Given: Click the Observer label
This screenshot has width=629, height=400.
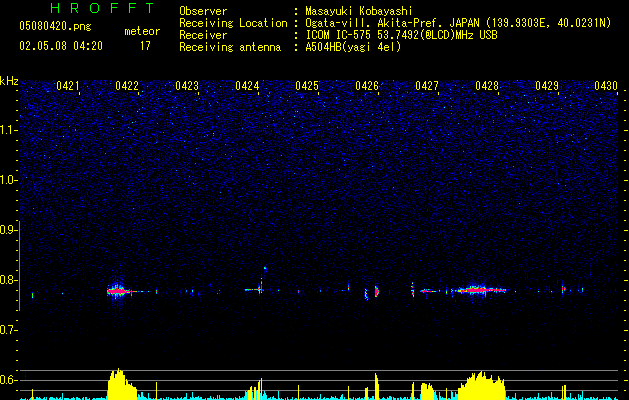Looking at the screenshot, I should 203,11.
